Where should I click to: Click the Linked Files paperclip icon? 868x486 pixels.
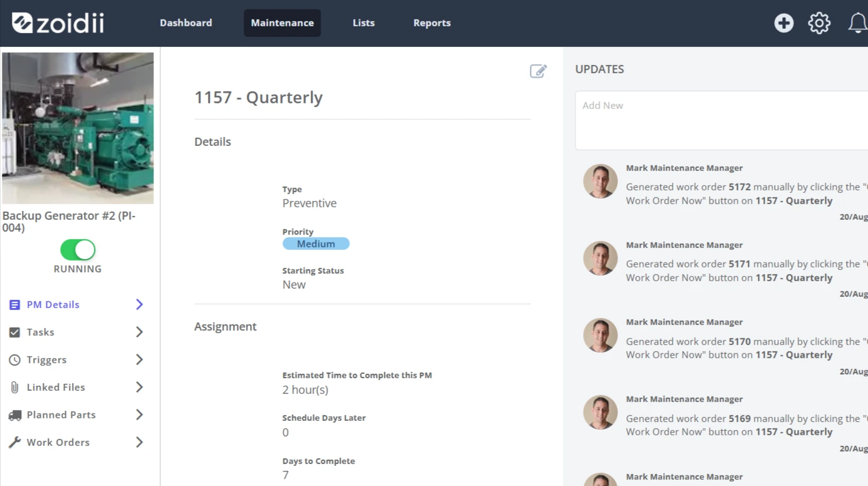pos(14,388)
